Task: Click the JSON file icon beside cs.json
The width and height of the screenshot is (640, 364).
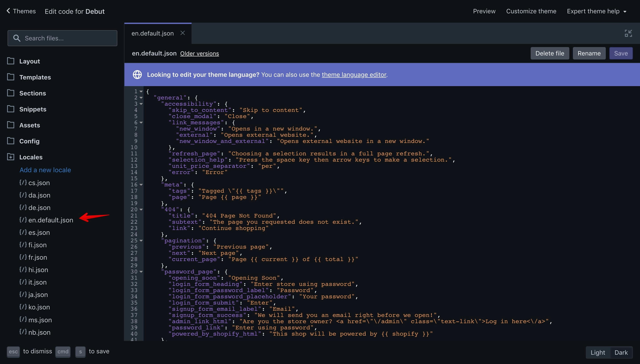Action: click(x=23, y=182)
